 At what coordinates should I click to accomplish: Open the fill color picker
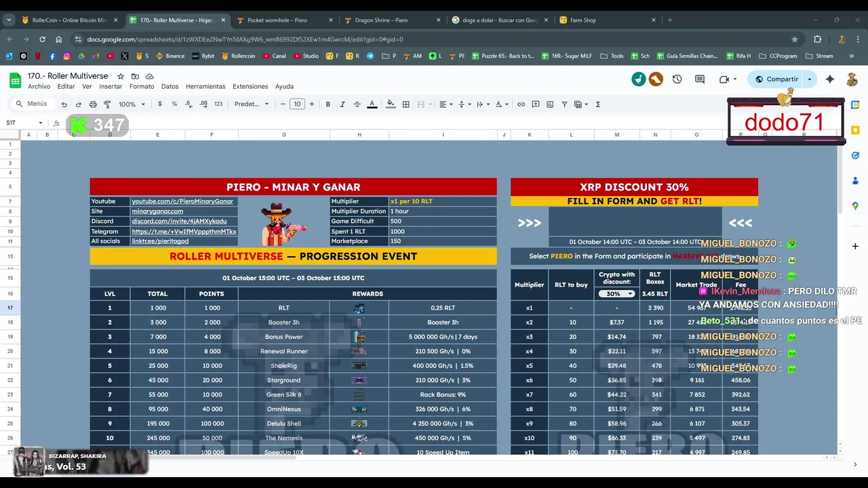(x=391, y=104)
